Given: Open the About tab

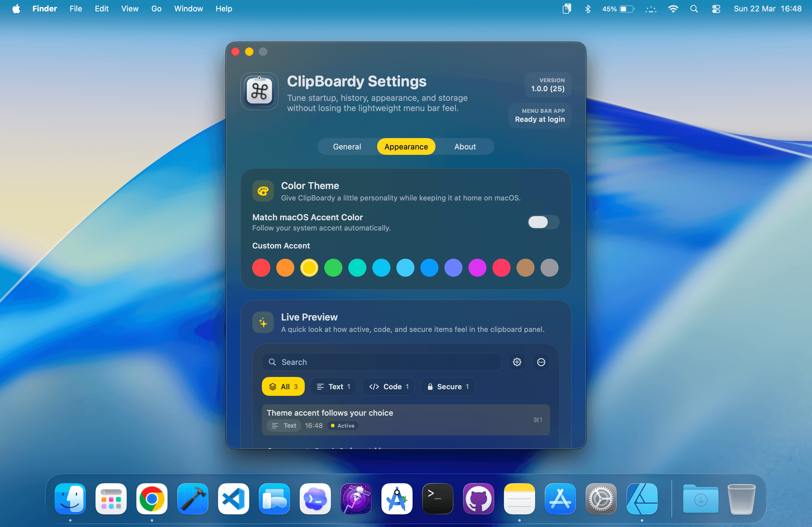Looking at the screenshot, I should click(x=465, y=146).
